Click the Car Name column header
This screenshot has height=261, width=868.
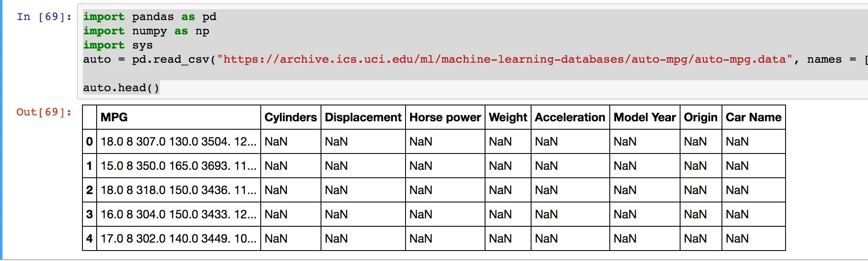click(x=753, y=118)
